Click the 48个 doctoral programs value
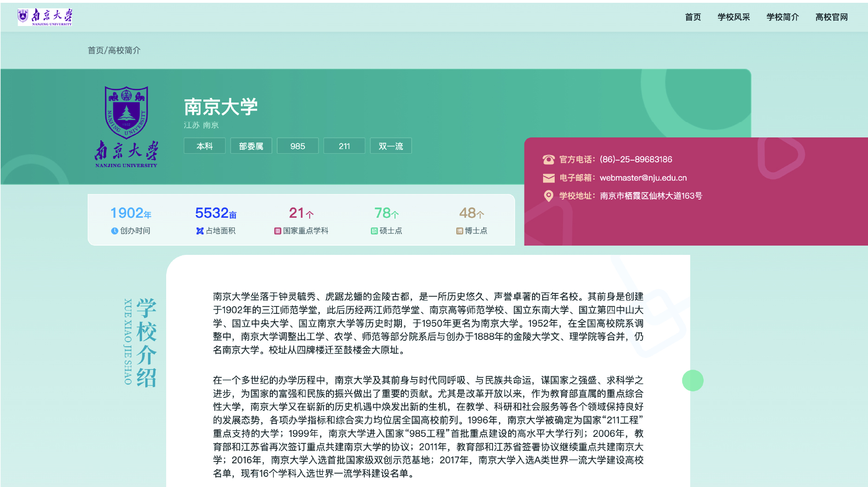 472,213
